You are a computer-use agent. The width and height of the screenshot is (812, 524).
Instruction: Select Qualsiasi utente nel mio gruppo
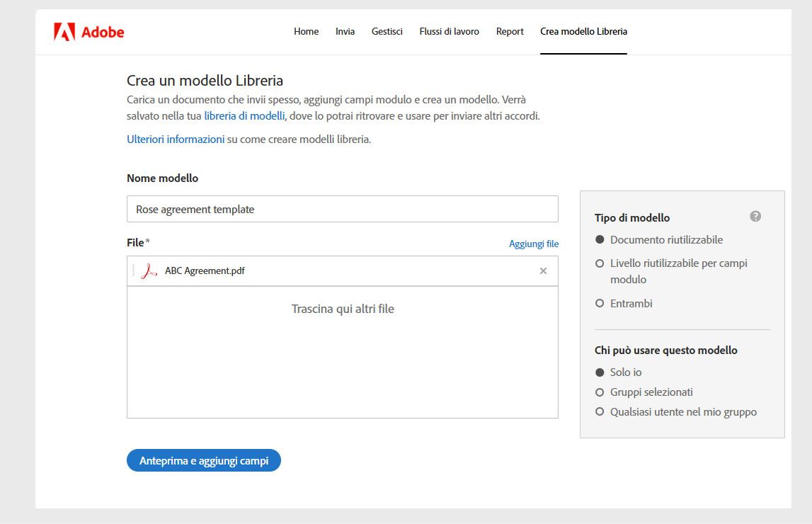click(600, 411)
